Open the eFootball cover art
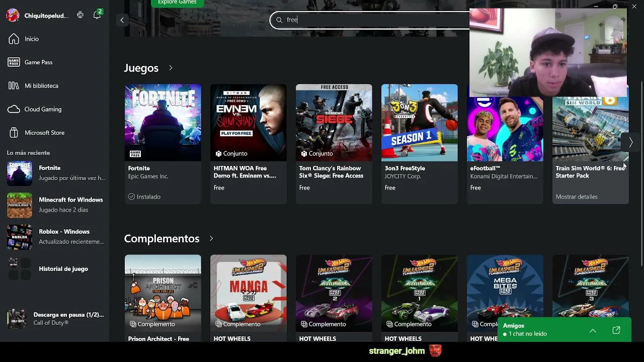The width and height of the screenshot is (644, 362). click(x=505, y=129)
